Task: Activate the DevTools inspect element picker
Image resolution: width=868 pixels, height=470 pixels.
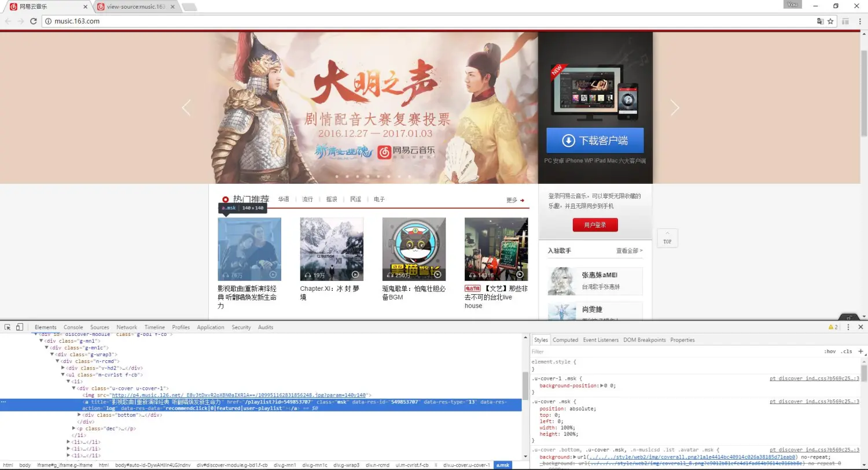Action: [8, 327]
